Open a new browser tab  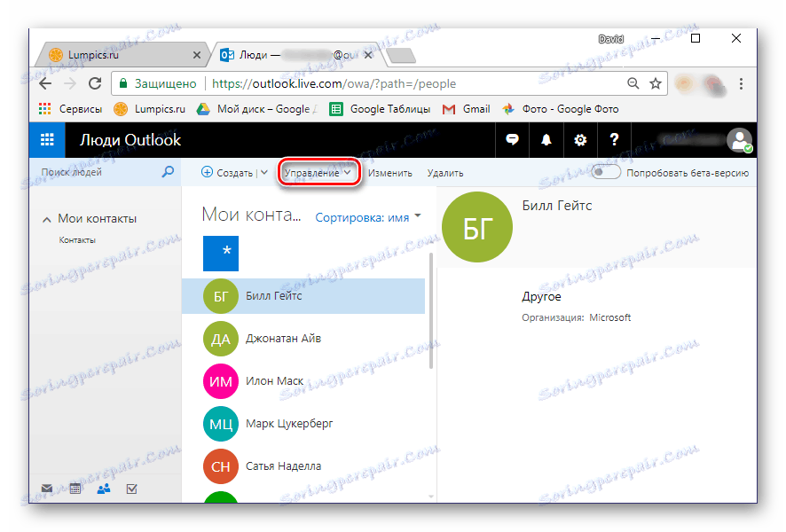(x=401, y=56)
